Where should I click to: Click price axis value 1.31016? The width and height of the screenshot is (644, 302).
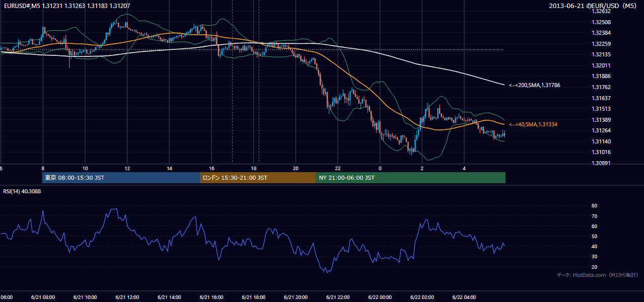(601, 152)
